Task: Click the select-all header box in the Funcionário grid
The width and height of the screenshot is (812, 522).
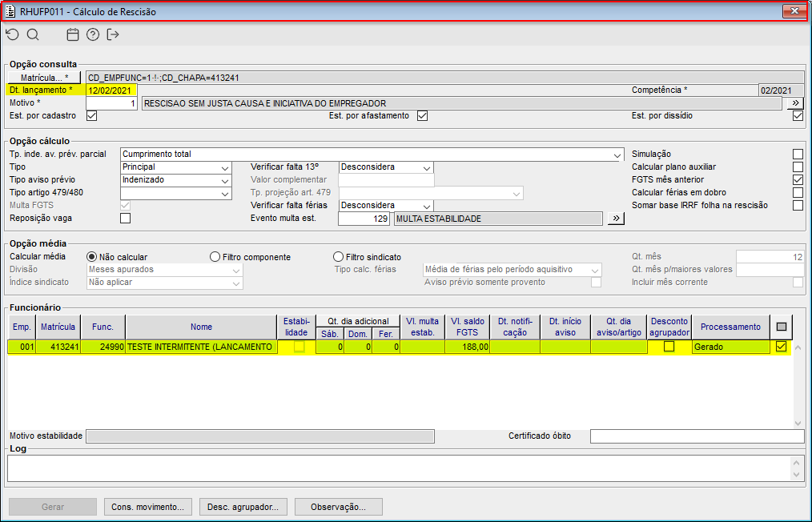Action: click(782, 327)
